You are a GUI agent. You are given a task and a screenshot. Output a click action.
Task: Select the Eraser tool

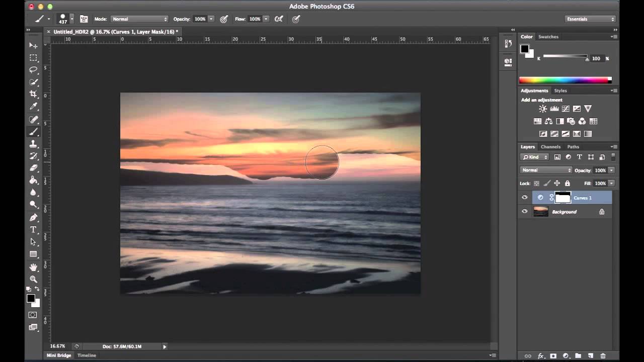click(x=33, y=168)
